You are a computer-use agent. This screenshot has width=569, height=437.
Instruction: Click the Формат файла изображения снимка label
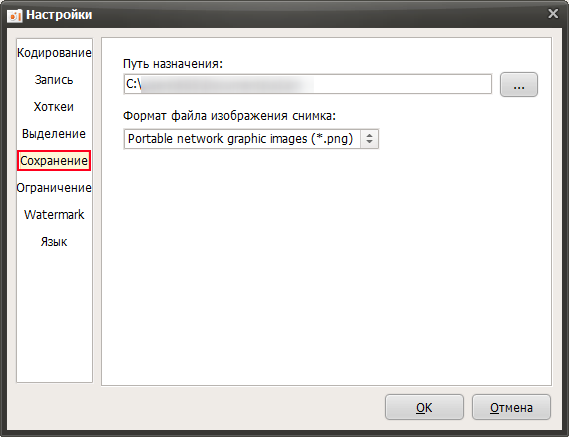(x=229, y=116)
